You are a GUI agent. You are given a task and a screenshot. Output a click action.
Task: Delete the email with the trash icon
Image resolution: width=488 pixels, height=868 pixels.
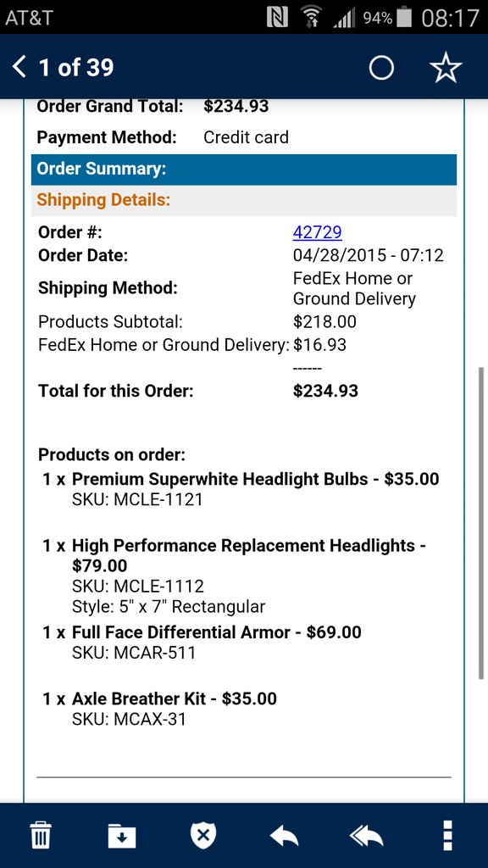point(41,835)
